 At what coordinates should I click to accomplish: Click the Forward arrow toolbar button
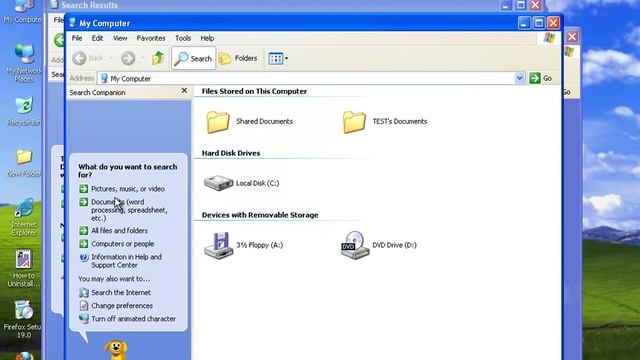coord(128,58)
